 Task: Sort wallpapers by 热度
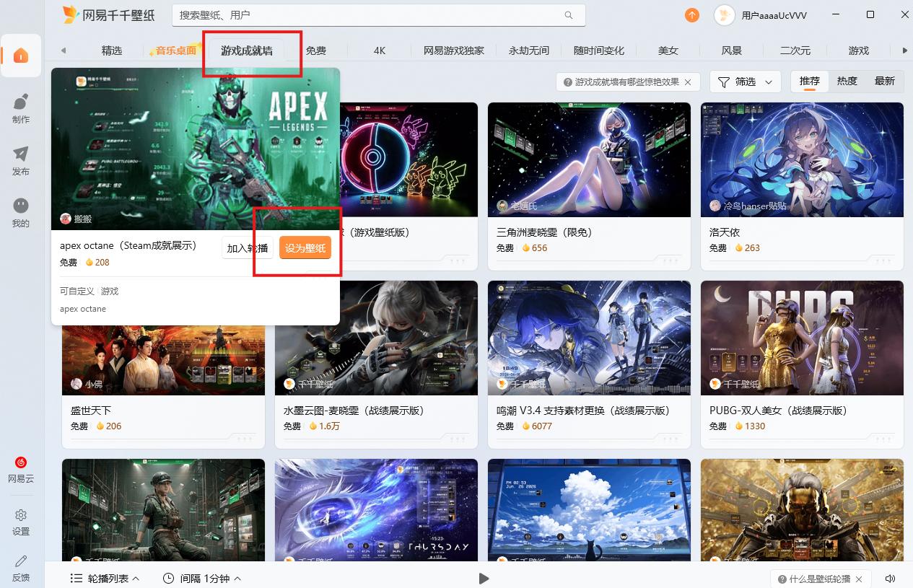tap(847, 82)
